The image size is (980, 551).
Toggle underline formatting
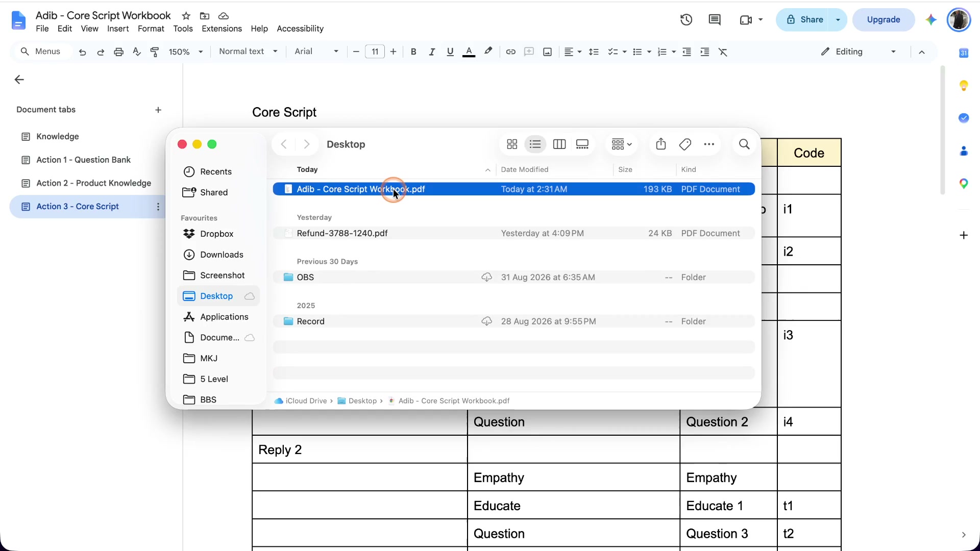tap(450, 52)
